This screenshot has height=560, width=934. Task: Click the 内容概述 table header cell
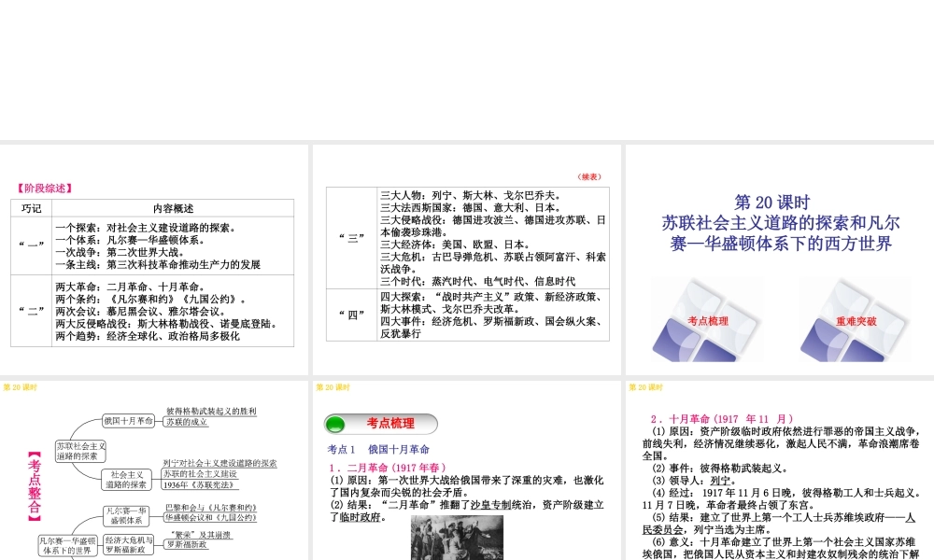tap(173, 208)
